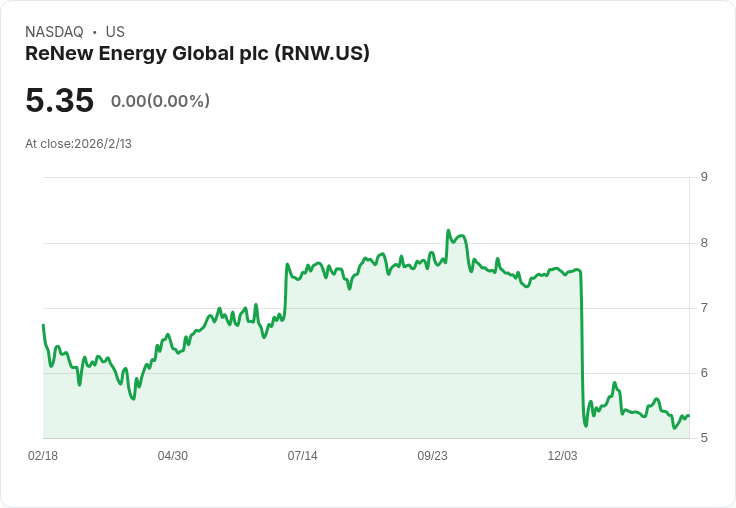
Task: Click the ReNew Energy Global plc title
Action: (x=197, y=54)
